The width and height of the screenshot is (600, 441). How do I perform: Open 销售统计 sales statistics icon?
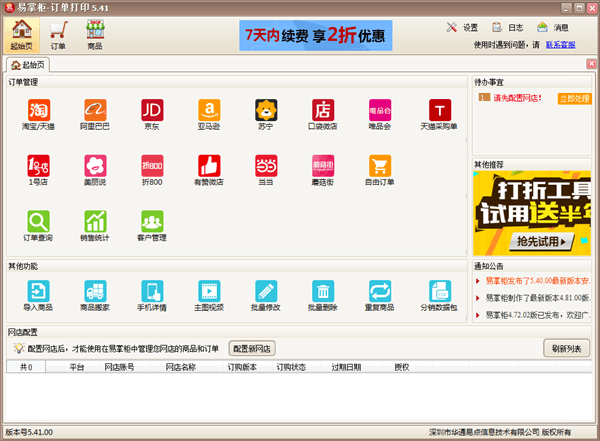click(95, 222)
